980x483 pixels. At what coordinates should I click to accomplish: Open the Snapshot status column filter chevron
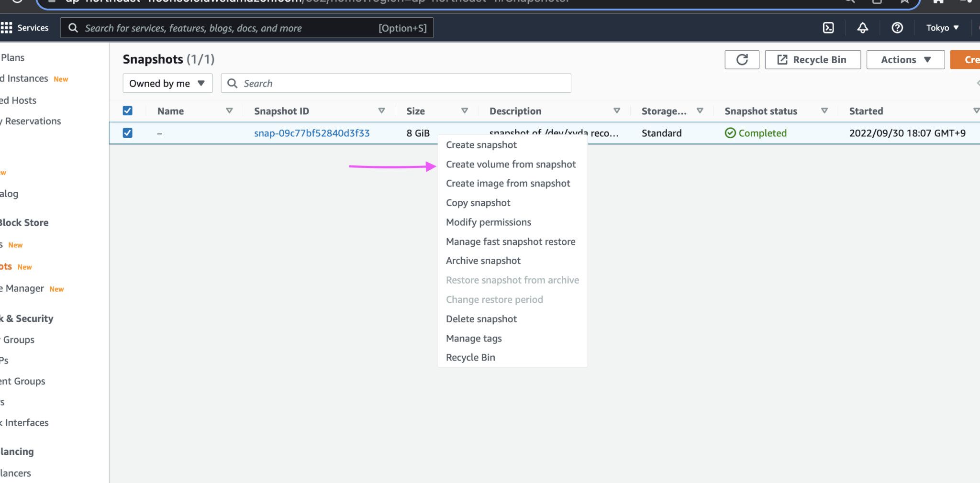pyautogui.click(x=824, y=110)
